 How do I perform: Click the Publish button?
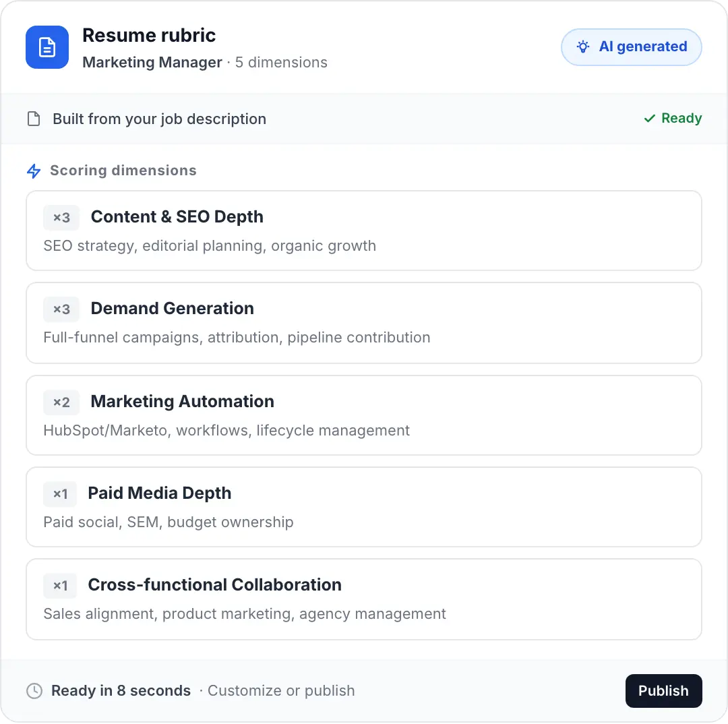(663, 690)
